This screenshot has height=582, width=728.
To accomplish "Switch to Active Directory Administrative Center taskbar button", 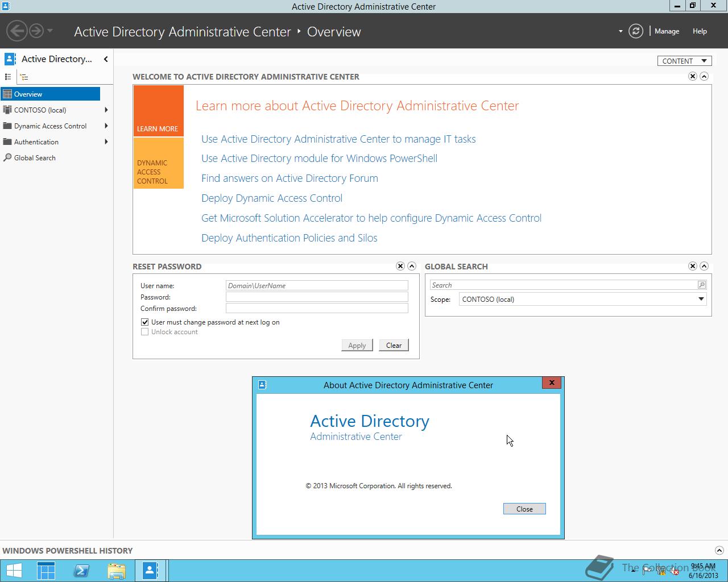I will (x=151, y=571).
